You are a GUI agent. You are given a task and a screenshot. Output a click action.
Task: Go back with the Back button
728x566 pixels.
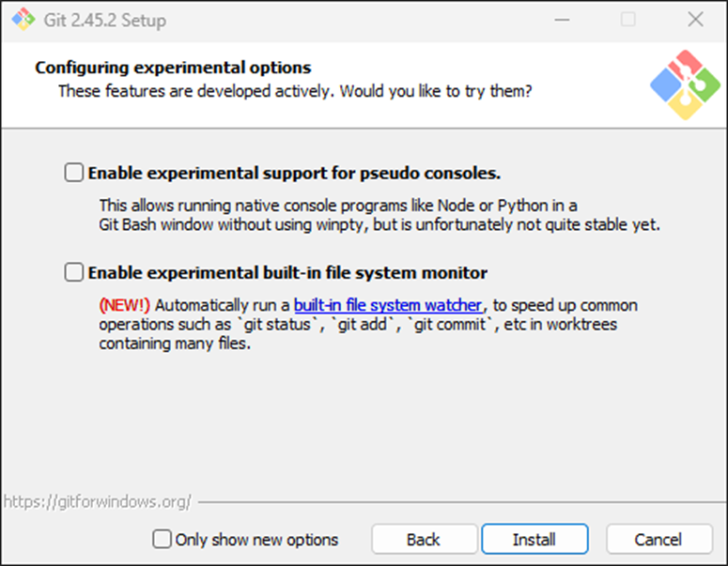pyautogui.click(x=423, y=540)
